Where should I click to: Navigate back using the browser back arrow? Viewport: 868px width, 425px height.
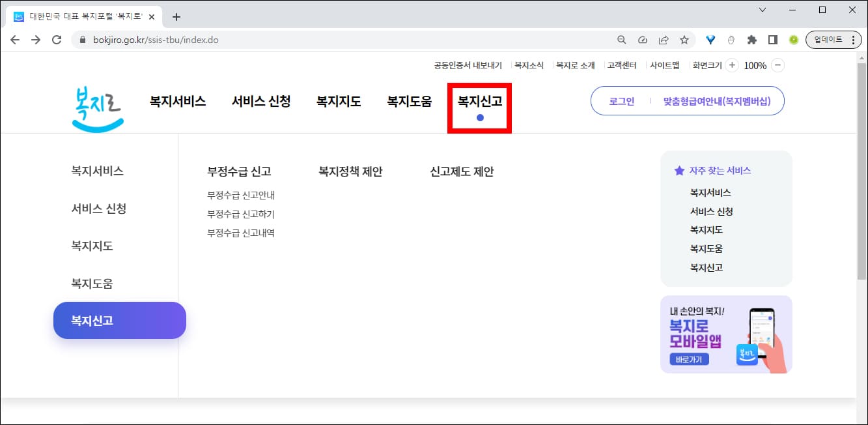point(15,39)
